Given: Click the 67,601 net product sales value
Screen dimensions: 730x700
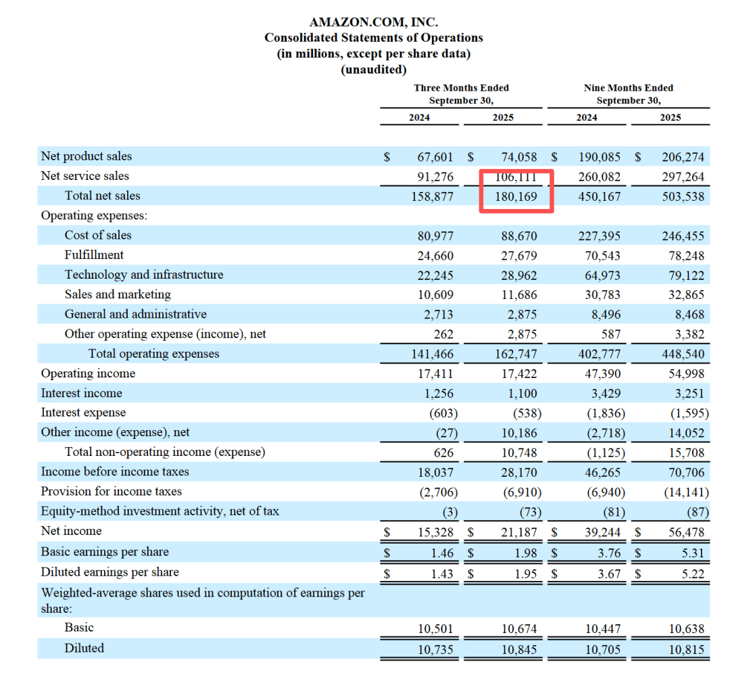Looking at the screenshot, I should [435, 157].
